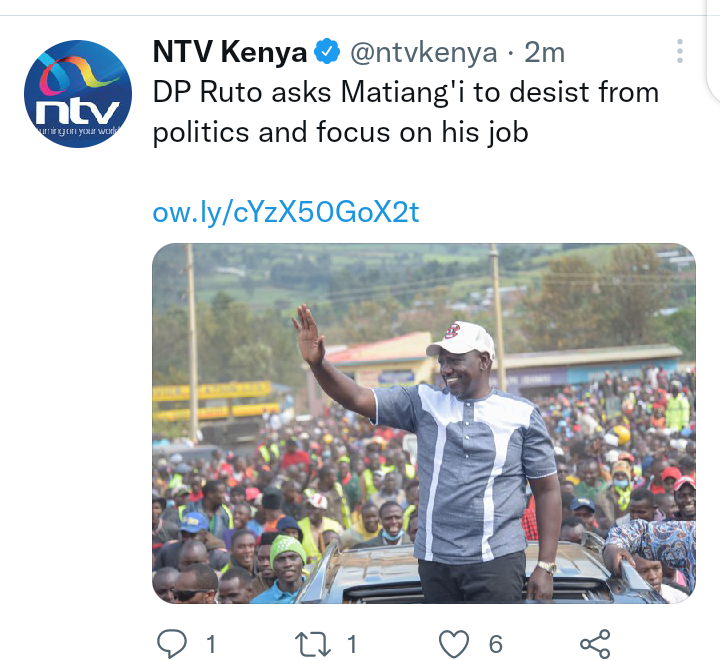Click the white cap in the photo
This screenshot has width=720, height=661.
tap(461, 339)
